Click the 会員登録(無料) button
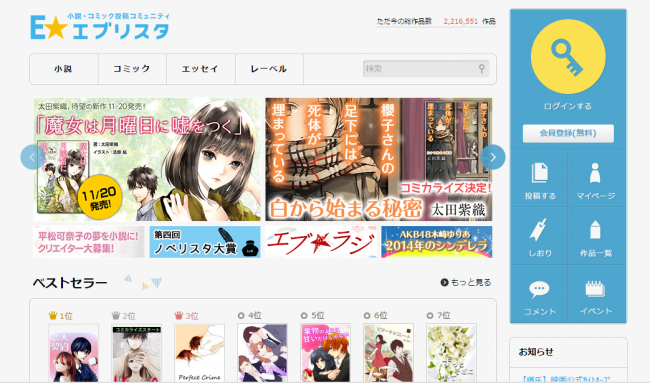 [568, 133]
